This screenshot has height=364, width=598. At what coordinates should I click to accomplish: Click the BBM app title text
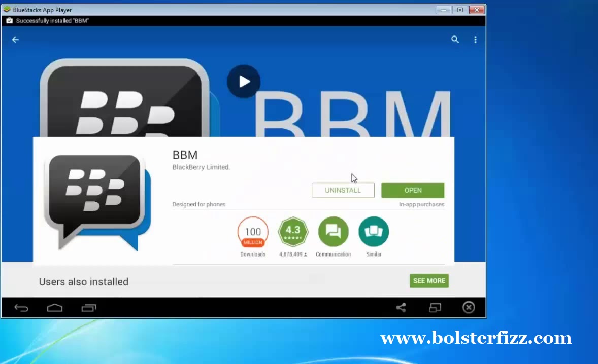tap(185, 155)
